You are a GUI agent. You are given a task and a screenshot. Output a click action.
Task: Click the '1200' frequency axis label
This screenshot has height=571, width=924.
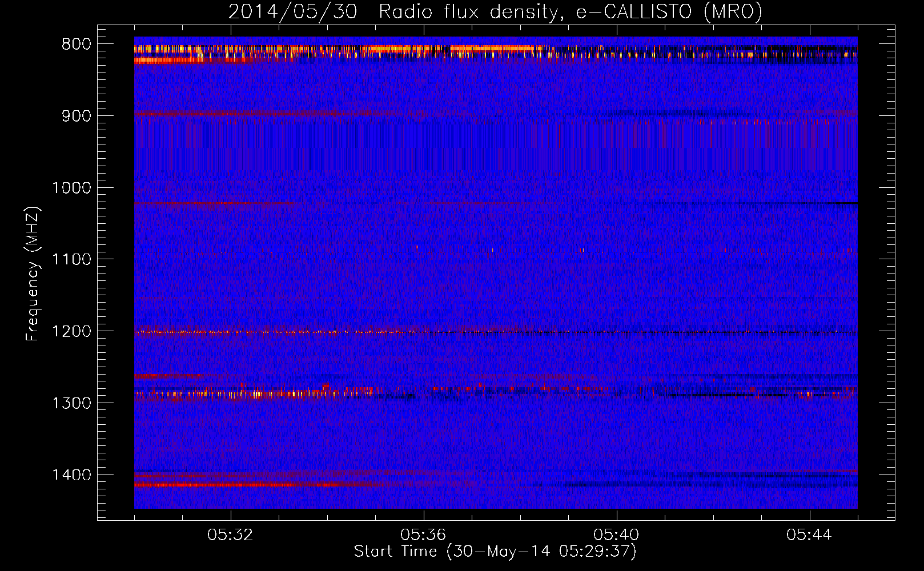point(71,331)
